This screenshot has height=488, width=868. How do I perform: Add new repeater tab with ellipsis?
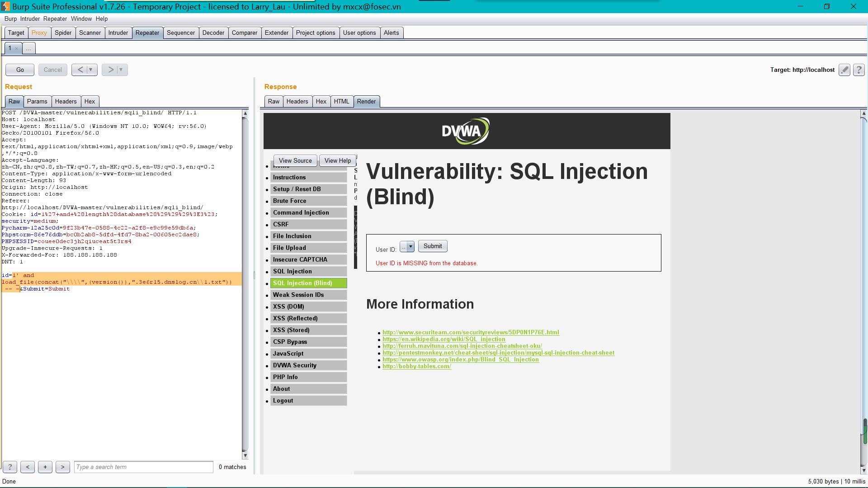pos(28,48)
